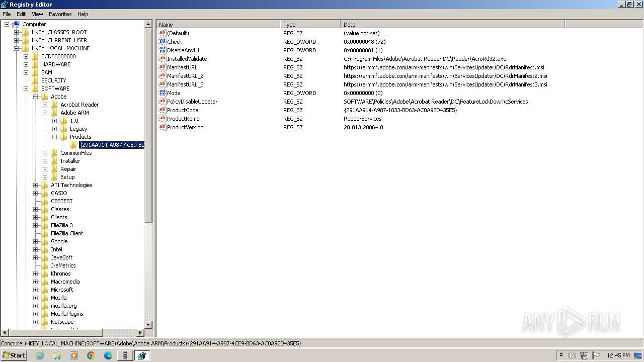Show hidden system tray icons

pos(561,355)
